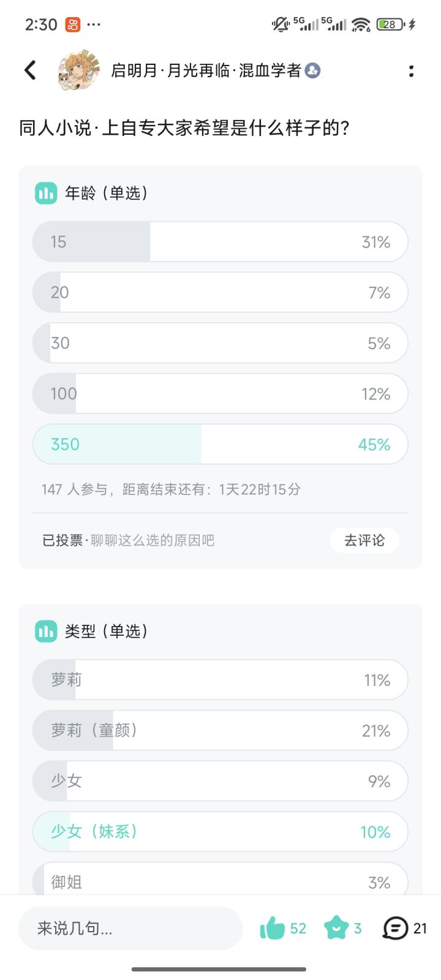Tap the author name 启明月·月光再临·混血学者
Image resolution: width=441 pixels, height=980 pixels.
click(x=206, y=70)
